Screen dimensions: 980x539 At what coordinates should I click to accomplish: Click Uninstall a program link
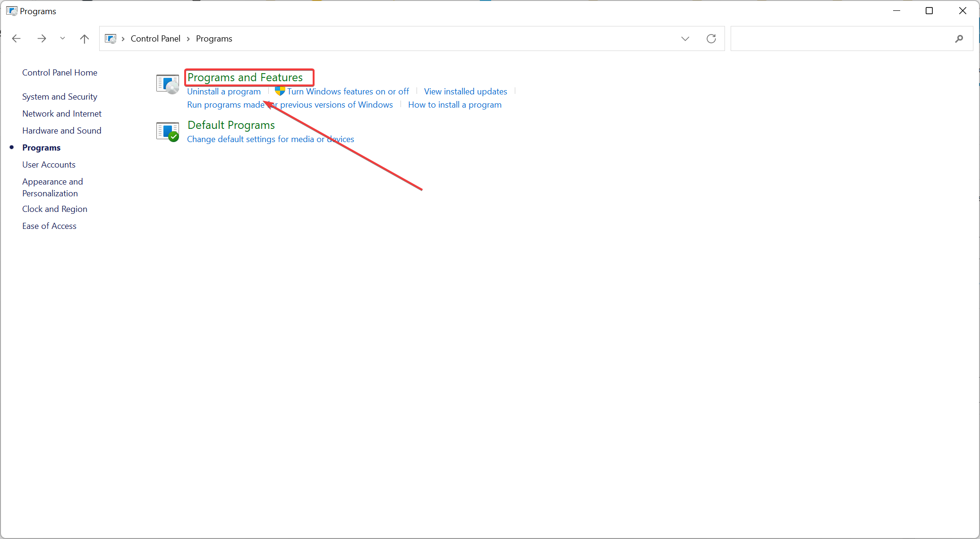224,92
